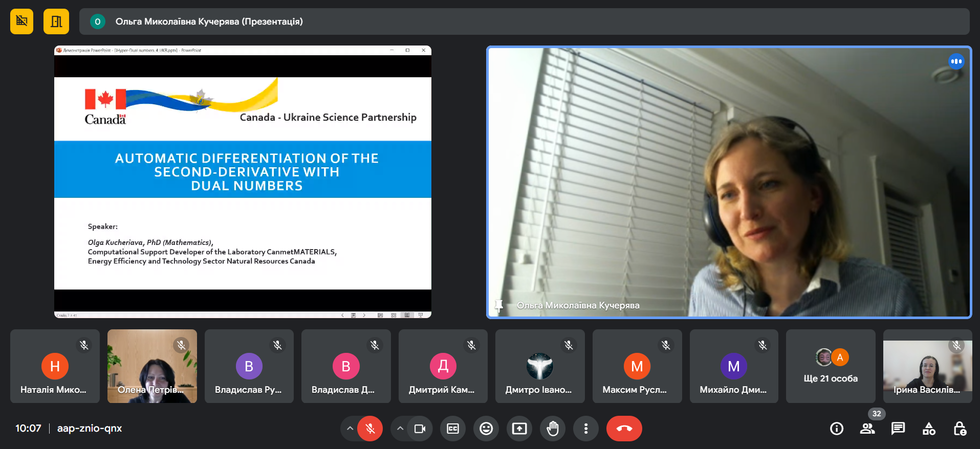Expand video settings chevron beside camera
The width and height of the screenshot is (980, 449).
(400, 429)
